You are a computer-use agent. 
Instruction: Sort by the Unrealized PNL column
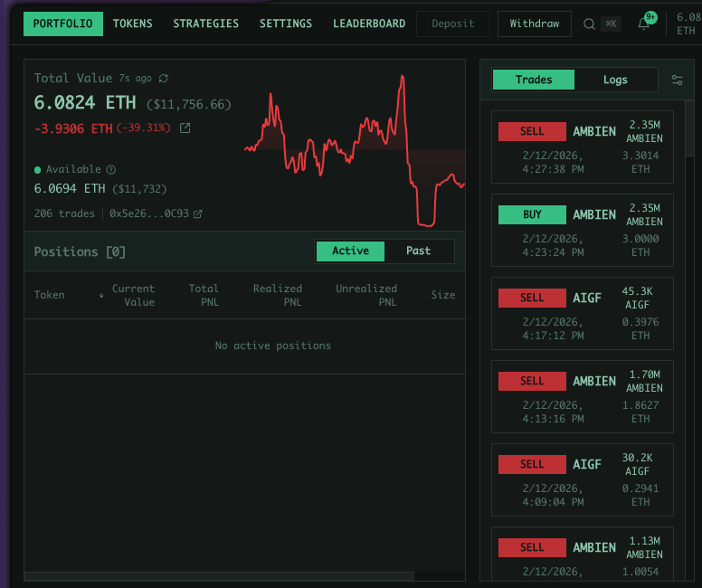366,295
